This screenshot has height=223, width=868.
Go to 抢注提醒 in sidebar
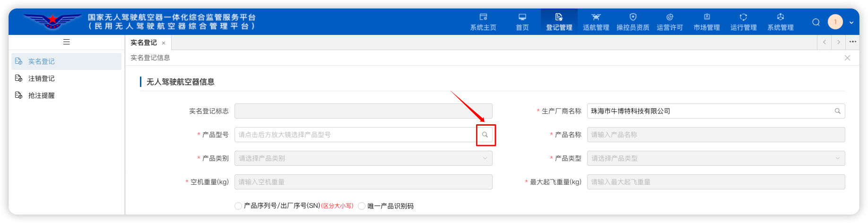point(42,95)
